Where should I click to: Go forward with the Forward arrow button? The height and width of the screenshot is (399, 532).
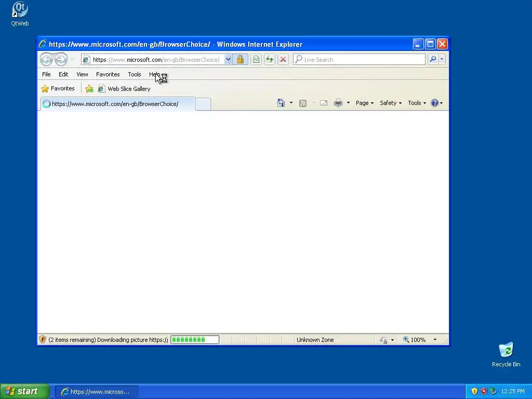tap(61, 59)
